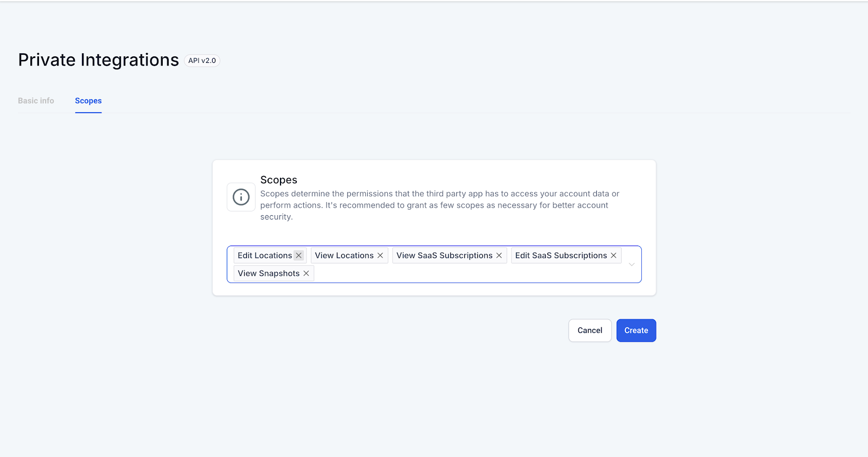
Task: Remove the View SaaS Subscriptions scope
Action: click(499, 255)
